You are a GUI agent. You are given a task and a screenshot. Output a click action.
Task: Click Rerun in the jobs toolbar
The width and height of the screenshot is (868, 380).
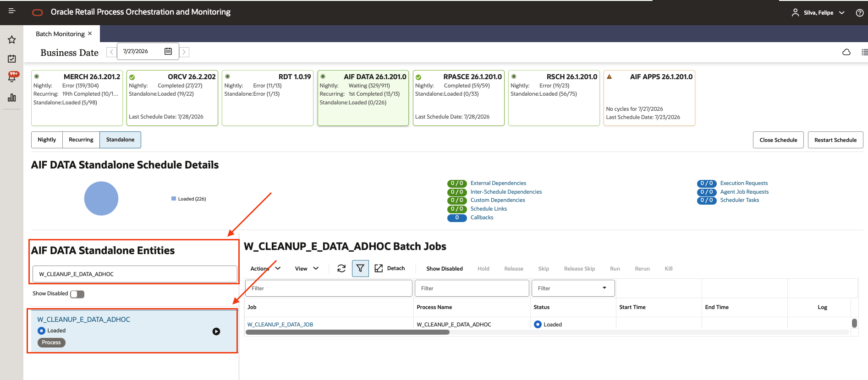pos(642,269)
